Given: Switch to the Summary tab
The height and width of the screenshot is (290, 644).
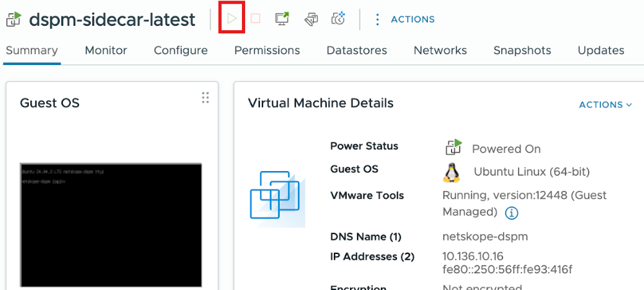Looking at the screenshot, I should [32, 51].
